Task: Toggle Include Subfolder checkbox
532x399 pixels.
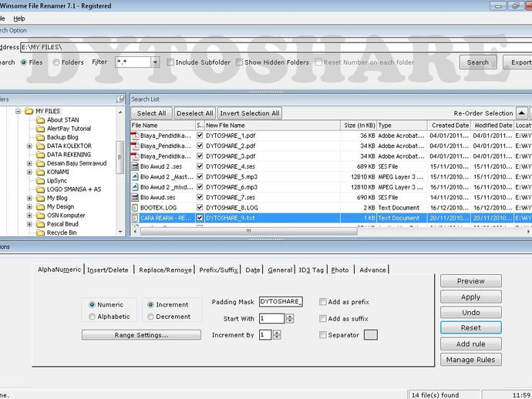Action: click(170, 62)
